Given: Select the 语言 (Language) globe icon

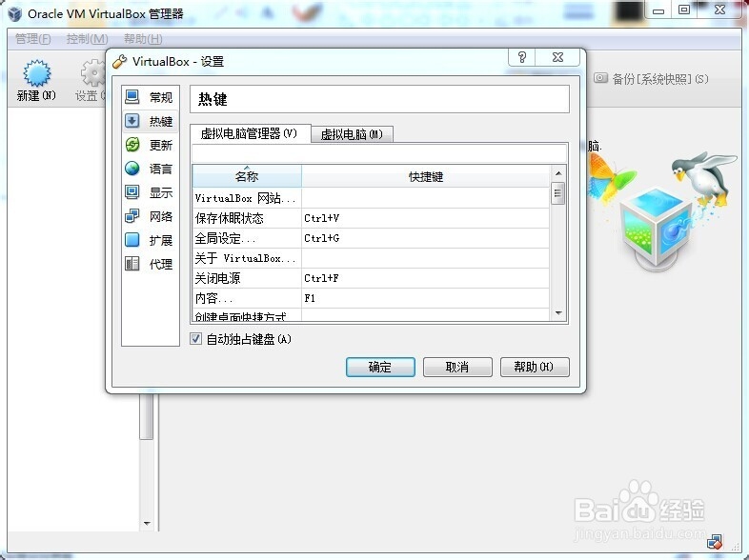Looking at the screenshot, I should point(132,168).
